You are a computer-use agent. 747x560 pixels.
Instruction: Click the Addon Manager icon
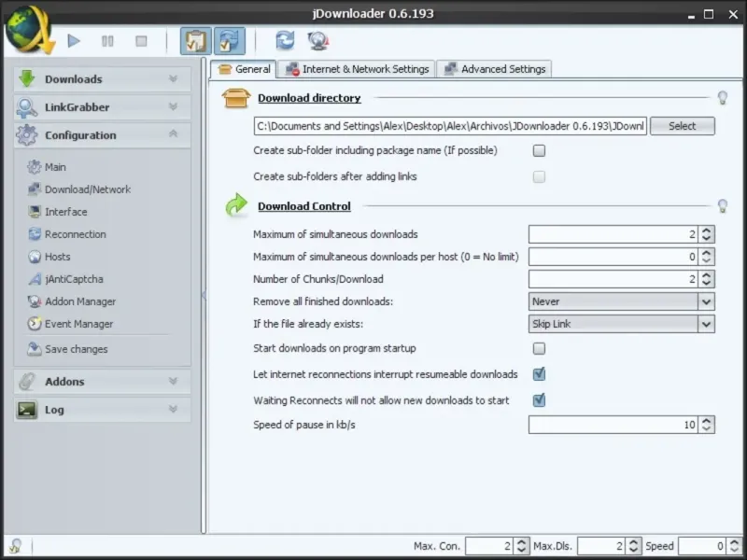coord(35,301)
